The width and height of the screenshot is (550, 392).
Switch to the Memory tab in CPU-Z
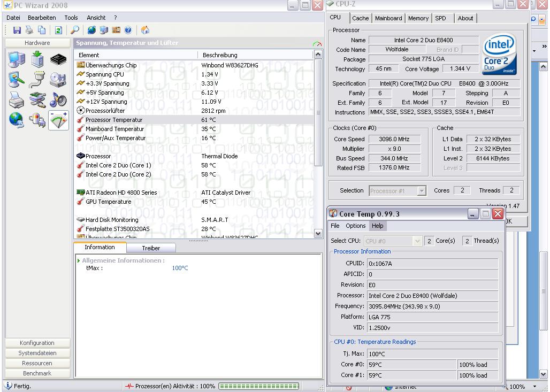(418, 18)
